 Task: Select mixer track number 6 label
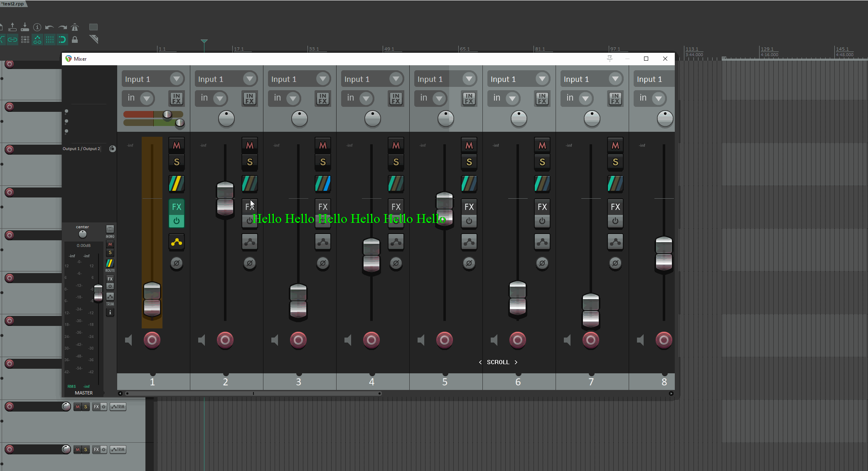[518, 382]
